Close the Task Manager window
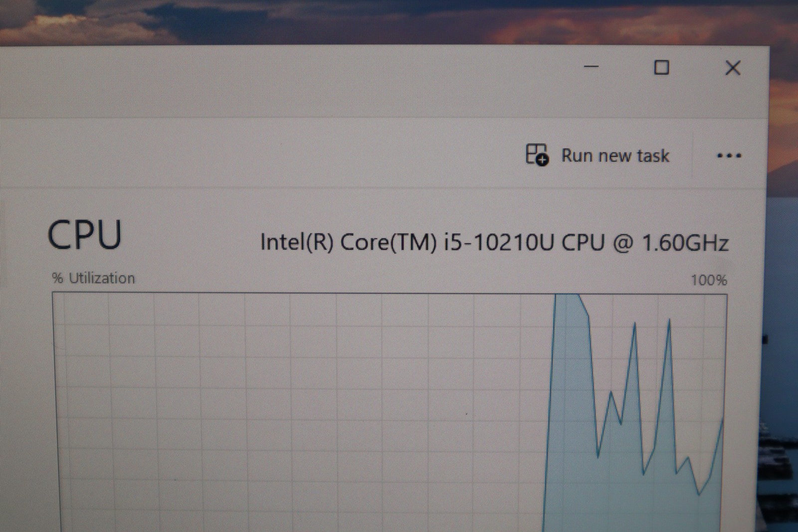Screen dimensions: 798x532 click(733, 68)
